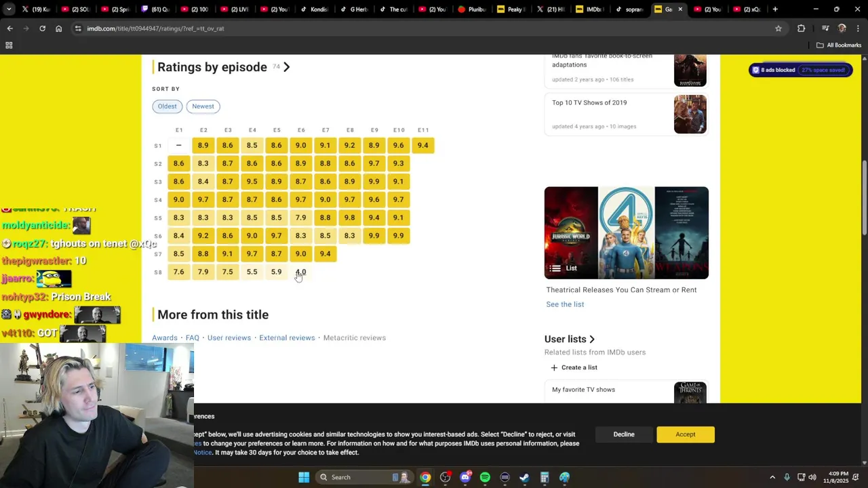The height and width of the screenshot is (488, 868).
Task: Reload the IMDb page
Action: [x=42, y=28]
